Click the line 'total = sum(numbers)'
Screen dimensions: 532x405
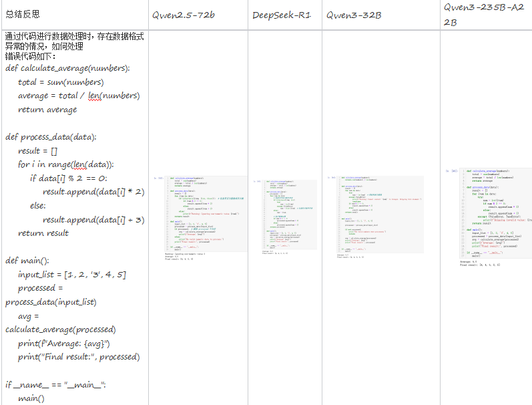tap(61, 82)
